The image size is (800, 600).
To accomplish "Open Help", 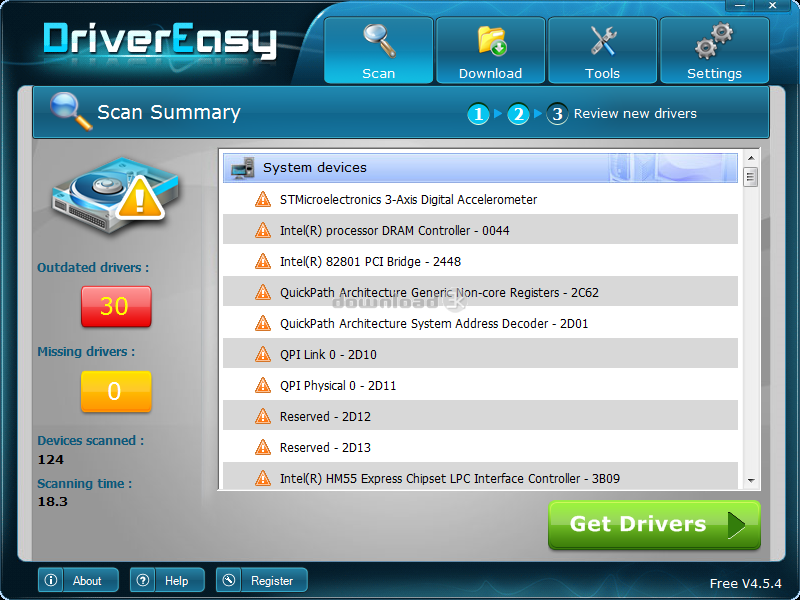I will click(x=167, y=580).
